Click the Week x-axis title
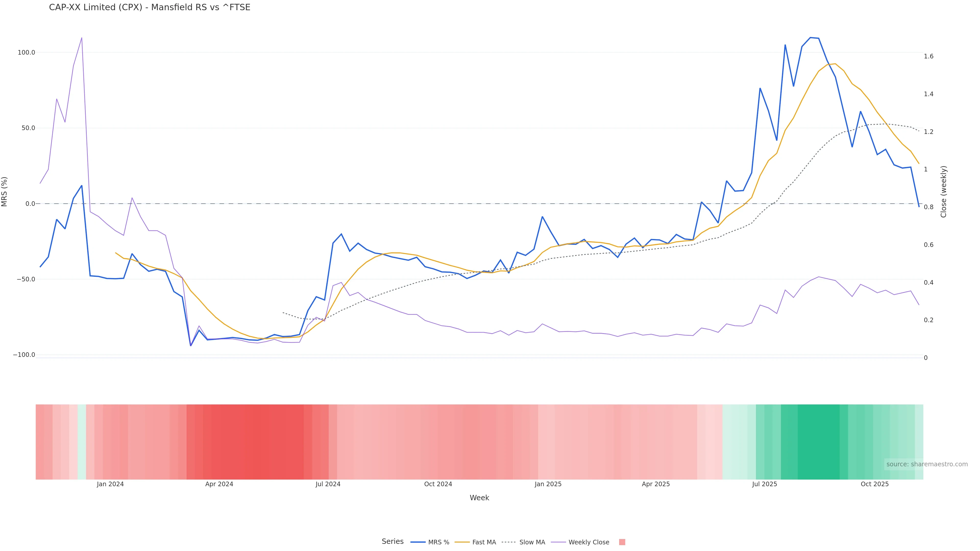 click(479, 498)
